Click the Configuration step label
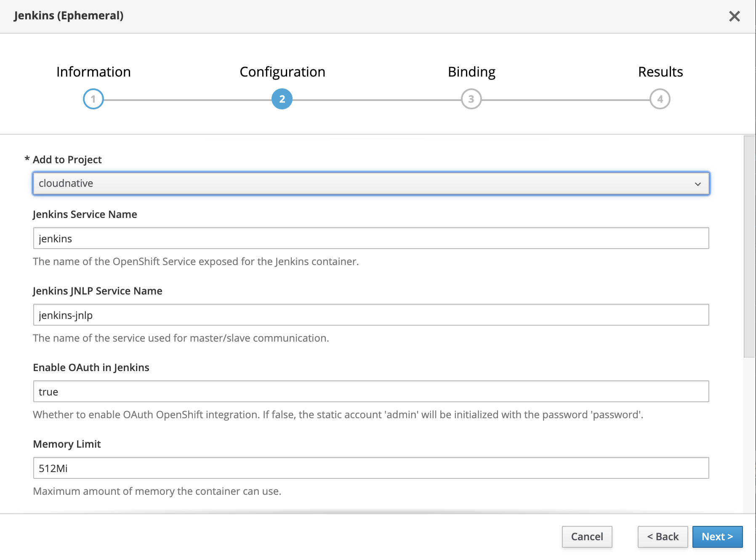The width and height of the screenshot is (756, 560). [282, 72]
